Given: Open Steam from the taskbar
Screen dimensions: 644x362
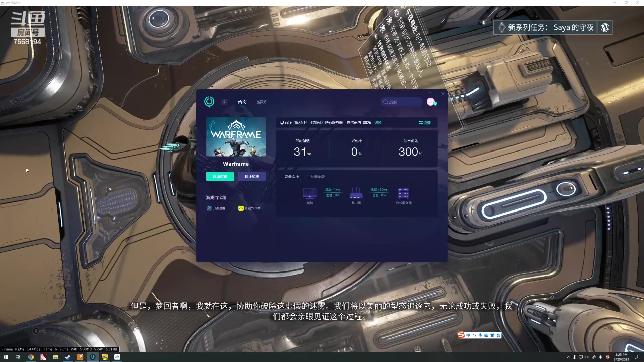Looking at the screenshot, I should [68, 357].
